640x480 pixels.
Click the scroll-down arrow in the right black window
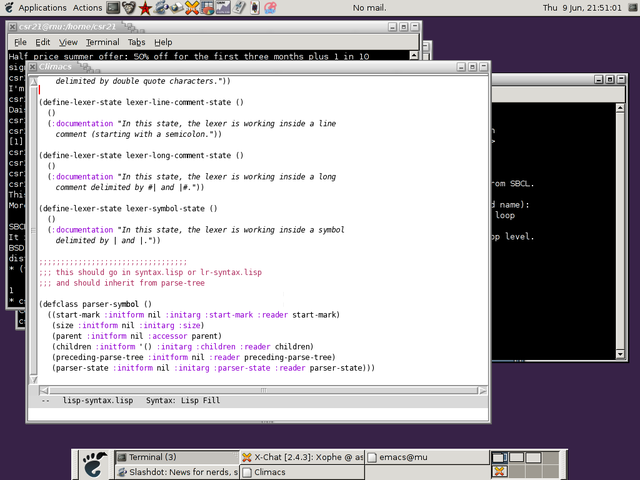pos(620,354)
